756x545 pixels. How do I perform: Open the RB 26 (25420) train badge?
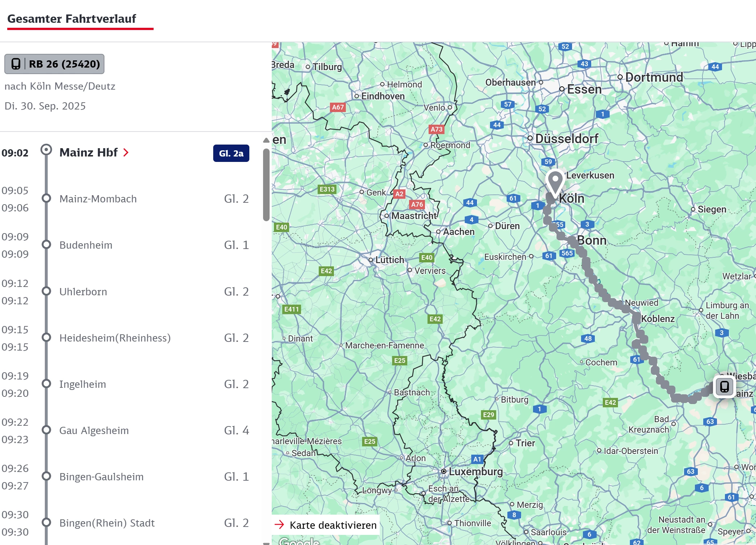(x=55, y=64)
